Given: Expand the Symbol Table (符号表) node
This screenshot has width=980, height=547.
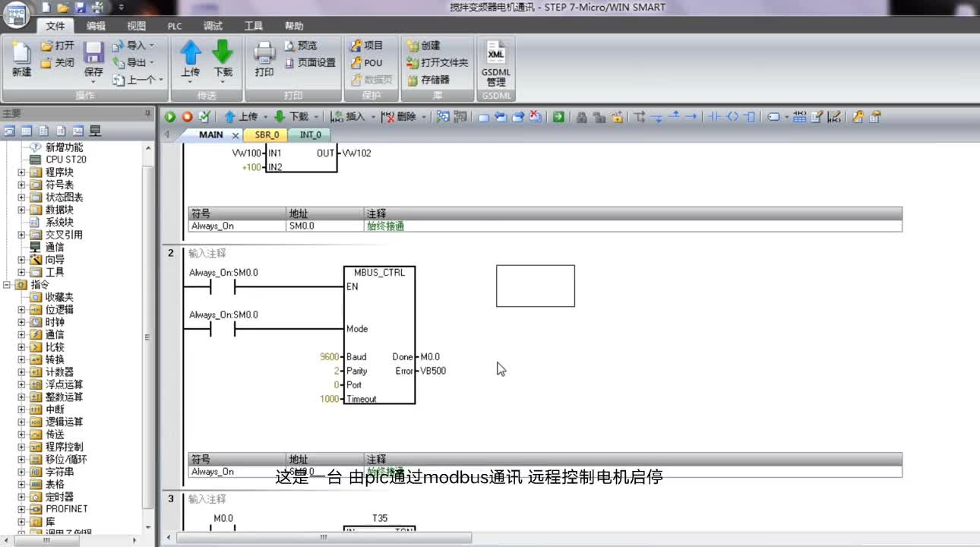Looking at the screenshot, I should click(21, 185).
